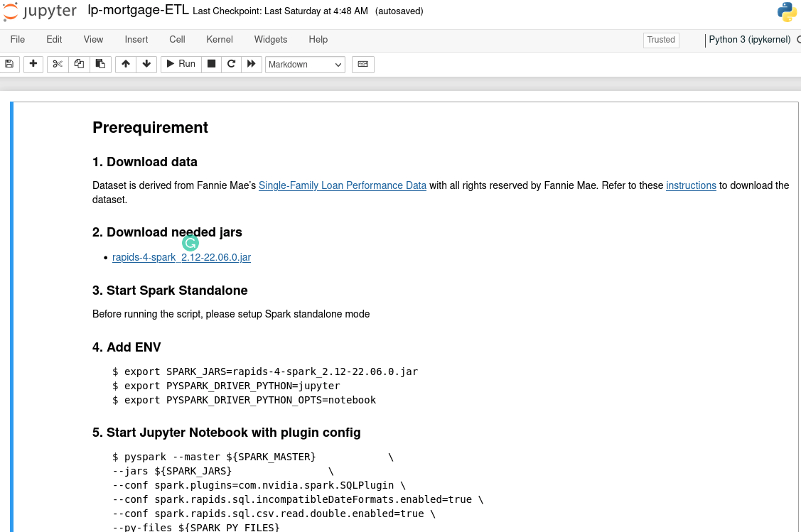Interrupt the kernel with stop icon
The width and height of the screenshot is (801, 532).
tap(211, 64)
